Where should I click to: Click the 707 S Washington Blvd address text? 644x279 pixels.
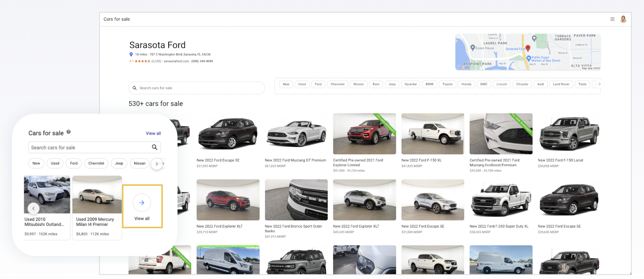coord(180,54)
